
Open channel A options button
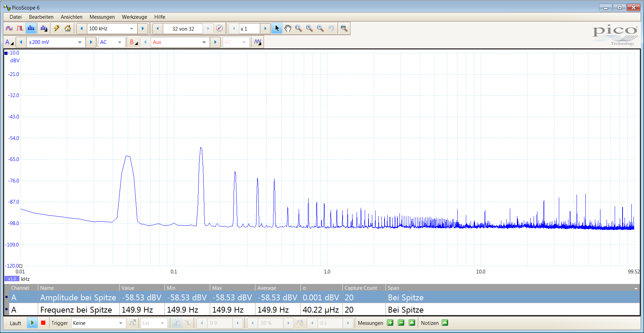click(9, 42)
